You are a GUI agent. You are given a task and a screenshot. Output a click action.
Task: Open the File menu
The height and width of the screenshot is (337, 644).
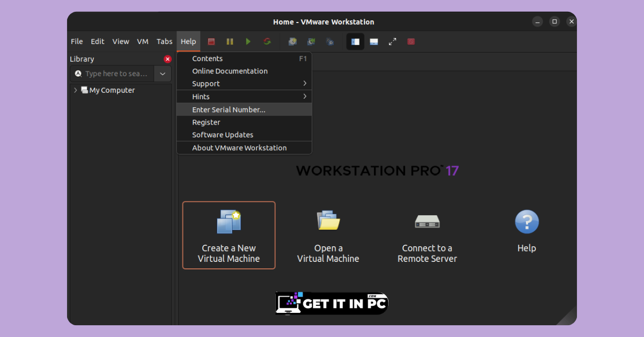coord(77,41)
